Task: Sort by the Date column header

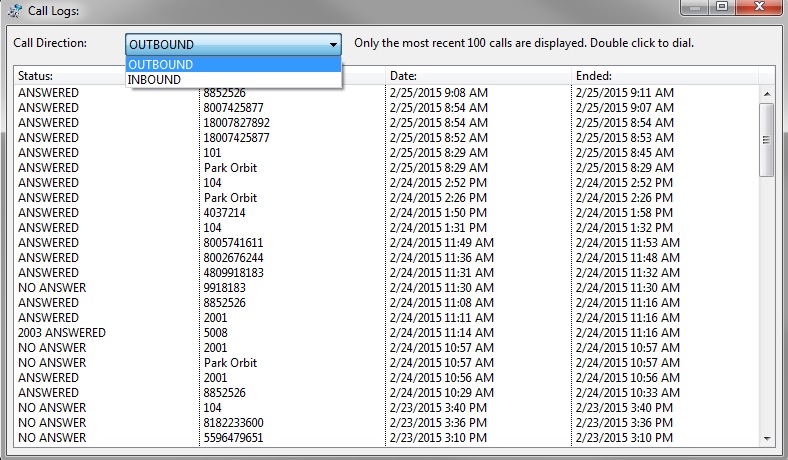Action: pyautogui.click(x=478, y=76)
